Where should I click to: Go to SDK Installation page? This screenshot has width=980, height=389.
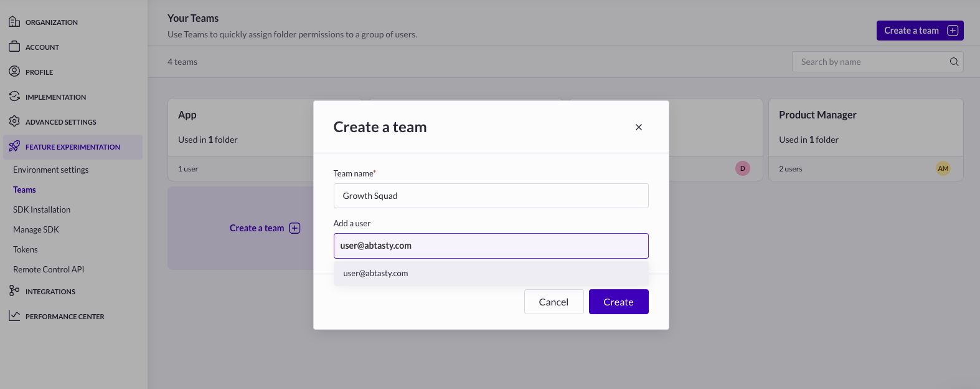click(x=42, y=209)
